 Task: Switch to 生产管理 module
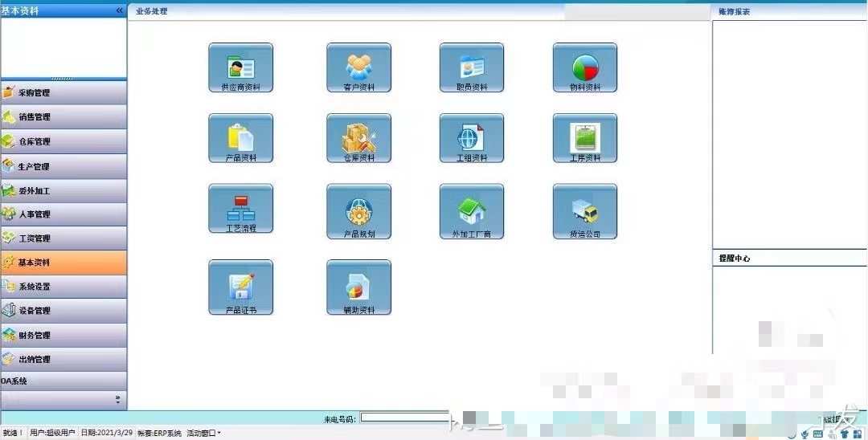(x=63, y=166)
